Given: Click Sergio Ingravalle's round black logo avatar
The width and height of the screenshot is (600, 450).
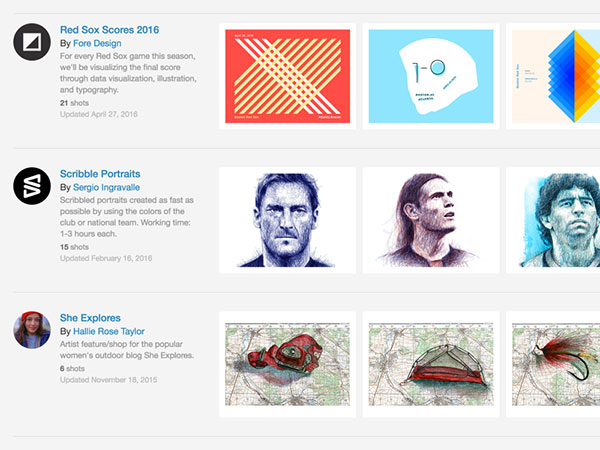Looking at the screenshot, I should pos(32,186).
